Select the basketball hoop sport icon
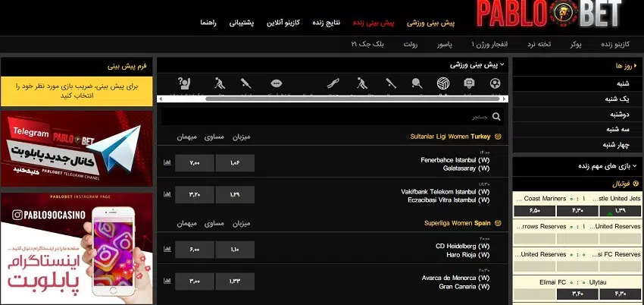Viewport: 644px width, 305px height. coord(469,84)
